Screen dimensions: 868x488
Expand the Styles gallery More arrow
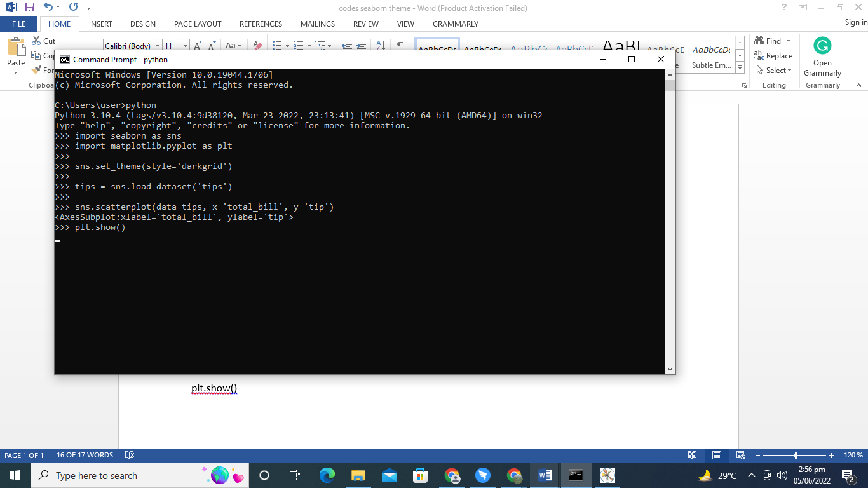[740, 67]
